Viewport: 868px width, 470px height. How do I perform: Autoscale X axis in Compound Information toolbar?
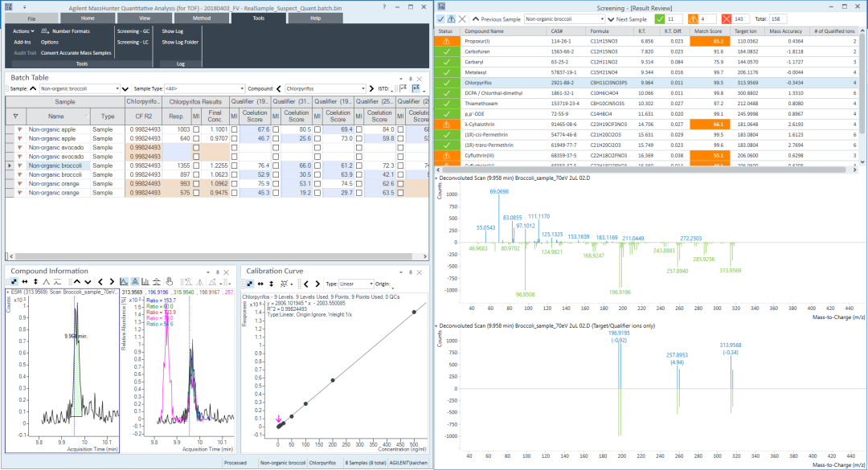point(25,282)
